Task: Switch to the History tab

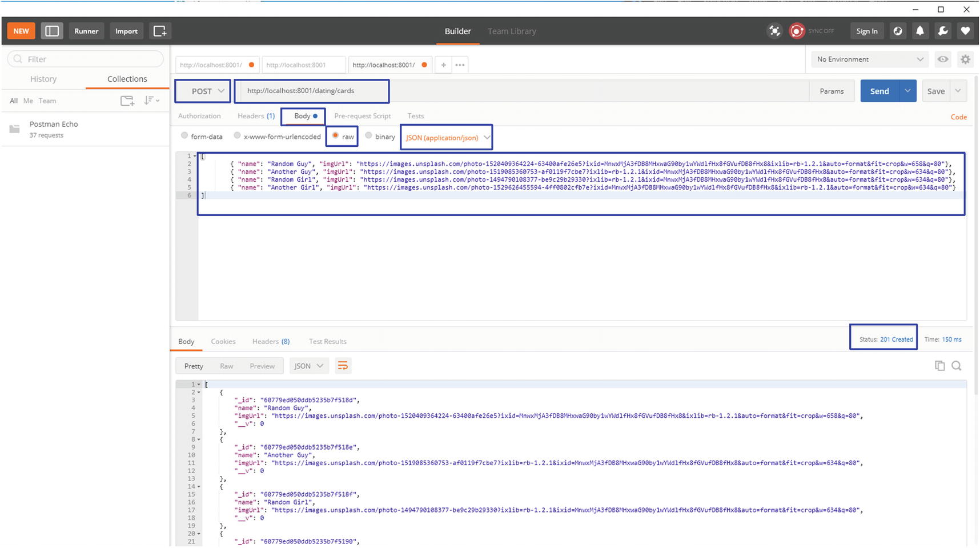Action: tap(43, 79)
